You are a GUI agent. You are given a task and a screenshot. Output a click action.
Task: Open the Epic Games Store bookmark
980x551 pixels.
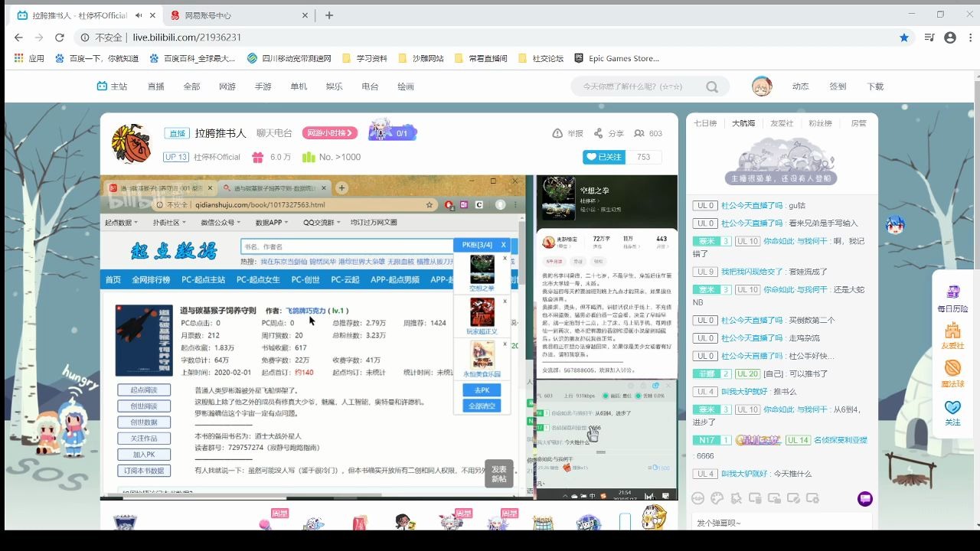coord(616,58)
